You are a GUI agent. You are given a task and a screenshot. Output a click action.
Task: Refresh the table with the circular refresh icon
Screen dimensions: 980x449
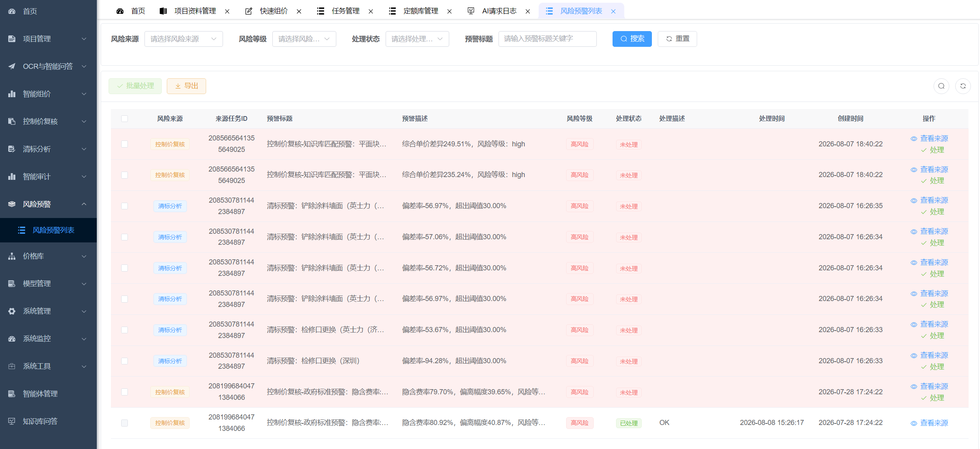(x=963, y=86)
